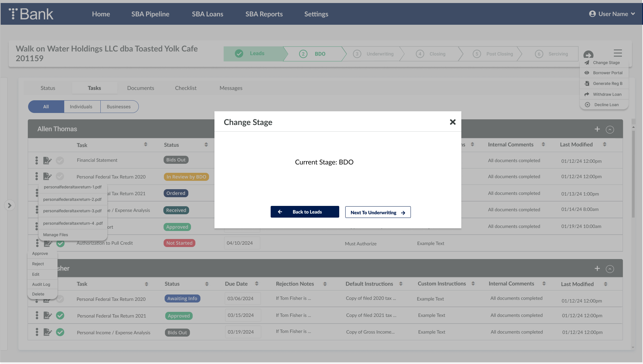The image size is (643, 364).
Task: Click the User Name profile icon
Action: point(592,14)
